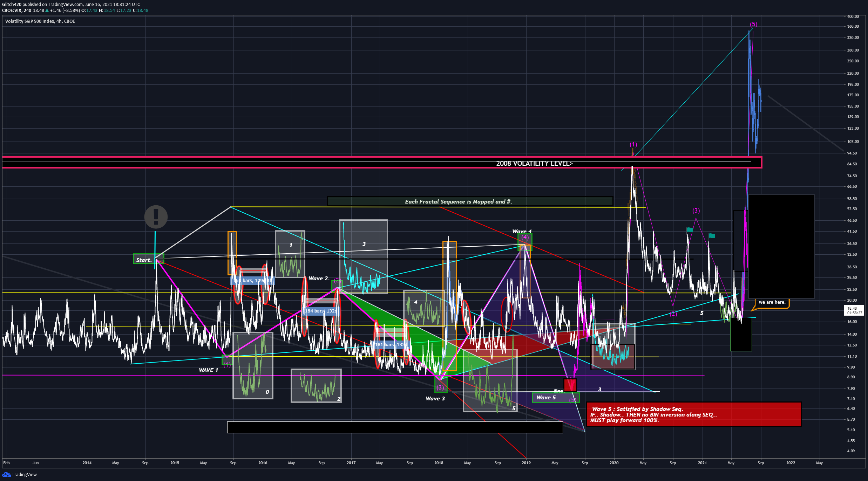Click the 2016 time axis label
Image resolution: width=868 pixels, height=481 pixels.
(x=263, y=463)
